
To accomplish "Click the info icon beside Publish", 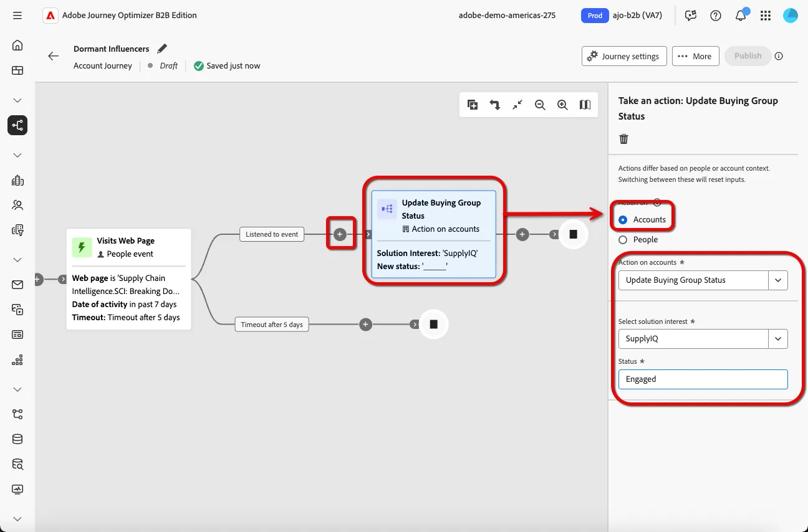I will [779, 56].
